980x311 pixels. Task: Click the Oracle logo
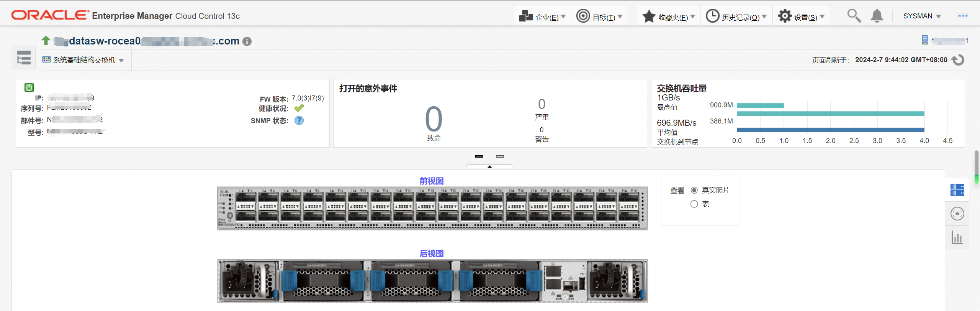50,15
